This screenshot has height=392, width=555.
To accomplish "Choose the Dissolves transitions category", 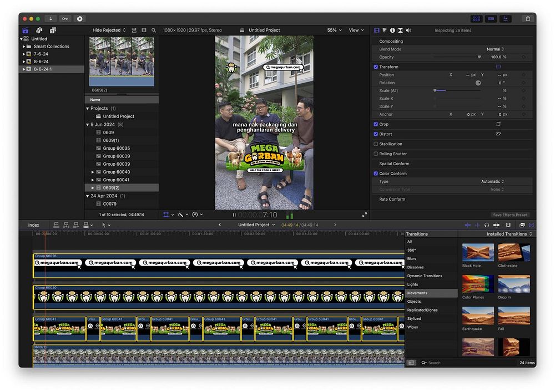I will (x=415, y=267).
